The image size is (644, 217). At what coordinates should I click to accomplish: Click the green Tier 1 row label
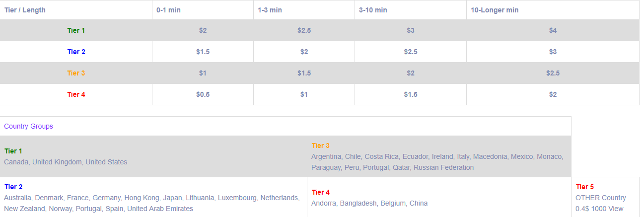[x=76, y=30]
